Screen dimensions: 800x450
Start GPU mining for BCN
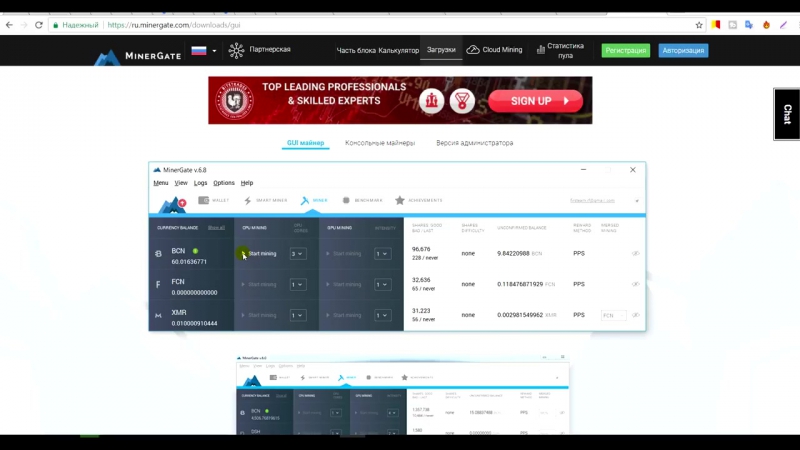pyautogui.click(x=343, y=254)
